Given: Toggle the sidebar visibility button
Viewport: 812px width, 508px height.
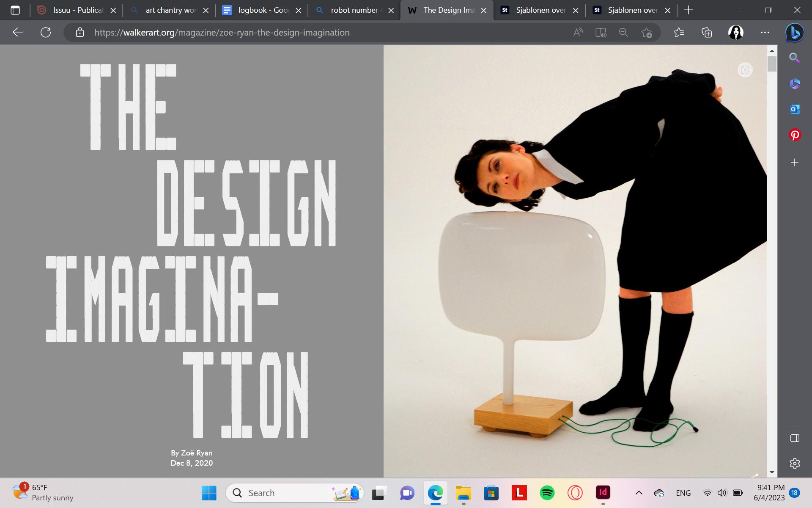Looking at the screenshot, I should 795,438.
